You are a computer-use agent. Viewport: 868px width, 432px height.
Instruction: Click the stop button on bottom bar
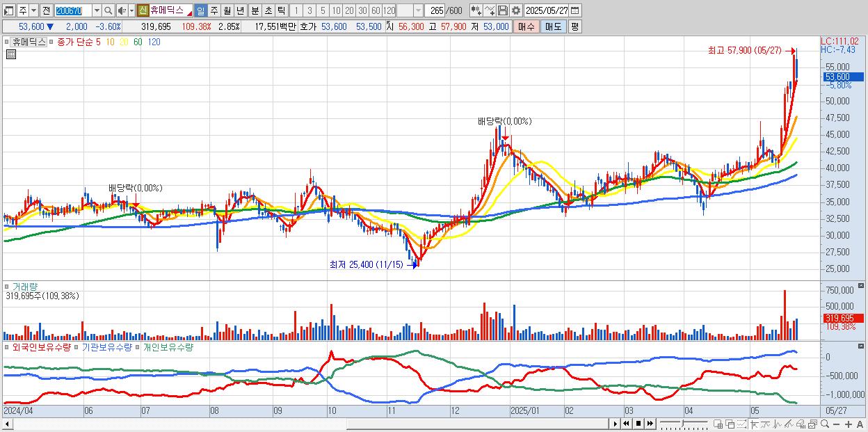(638, 424)
